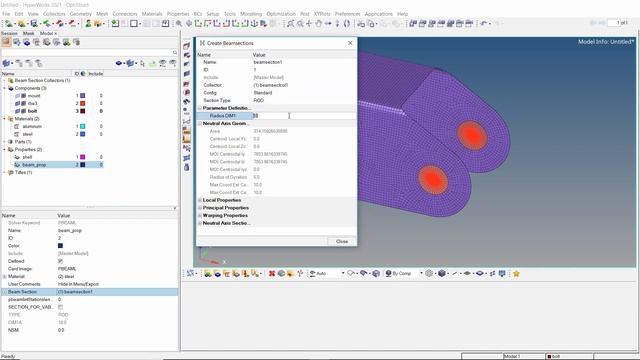Click the yellow star favorites icon

pyautogui.click(x=516, y=273)
